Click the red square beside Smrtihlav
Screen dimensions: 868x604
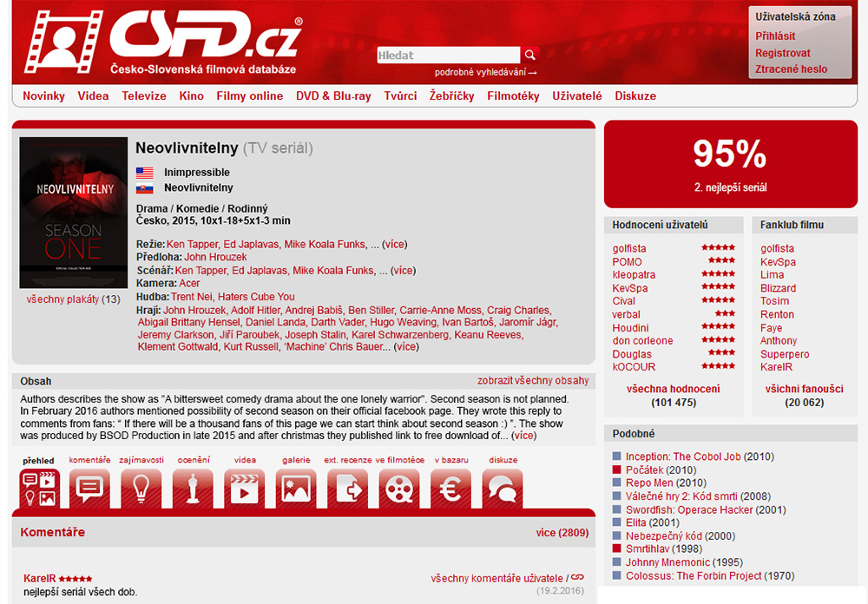pyautogui.click(x=616, y=548)
